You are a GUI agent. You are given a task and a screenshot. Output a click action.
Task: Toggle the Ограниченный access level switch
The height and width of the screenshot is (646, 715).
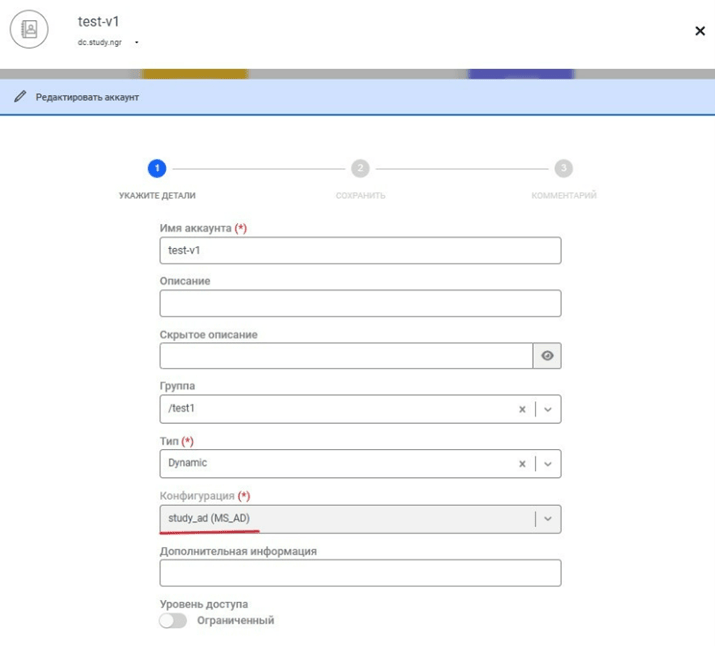[173, 620]
